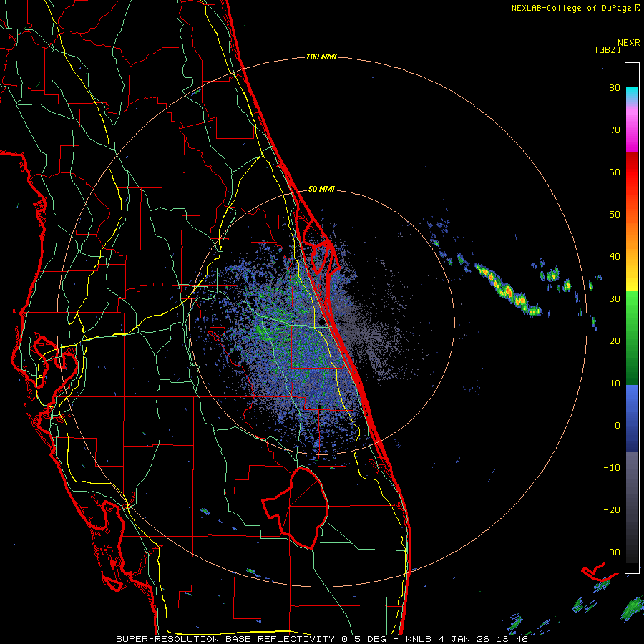Click the 80 value on the dBZ scale
Viewport: 644px width, 644px height.
[x=615, y=88]
